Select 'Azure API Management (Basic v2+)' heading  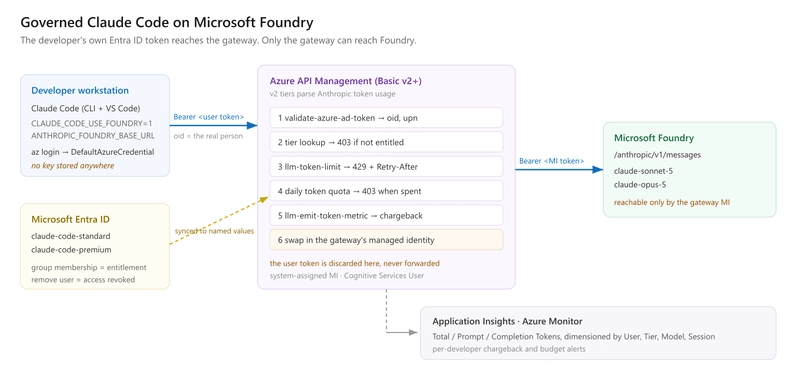(345, 81)
